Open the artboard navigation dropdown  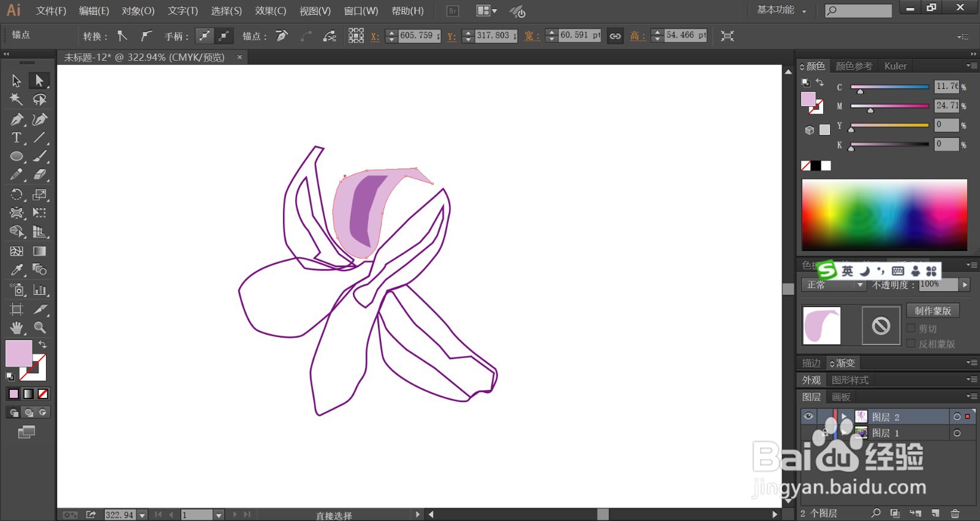[219, 515]
